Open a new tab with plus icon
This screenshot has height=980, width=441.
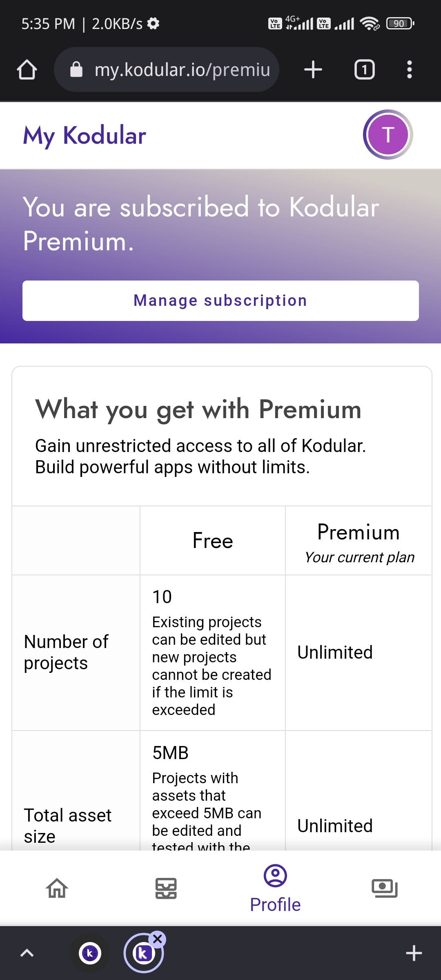coord(313,69)
